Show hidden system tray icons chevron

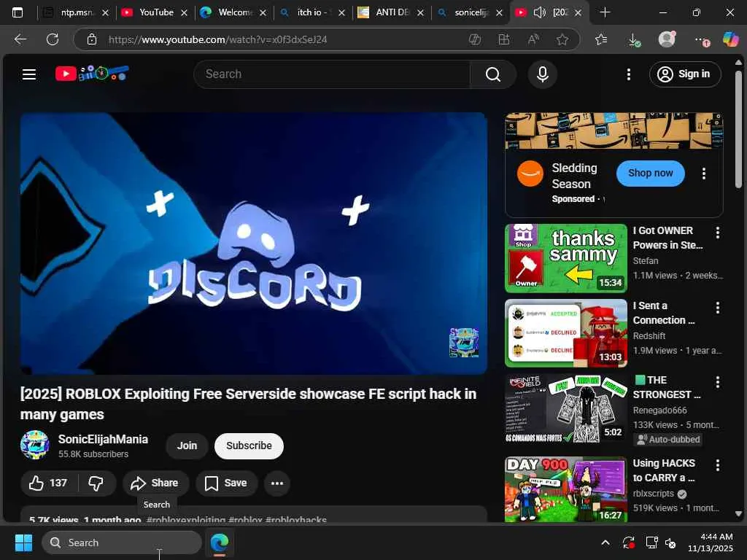click(605, 542)
